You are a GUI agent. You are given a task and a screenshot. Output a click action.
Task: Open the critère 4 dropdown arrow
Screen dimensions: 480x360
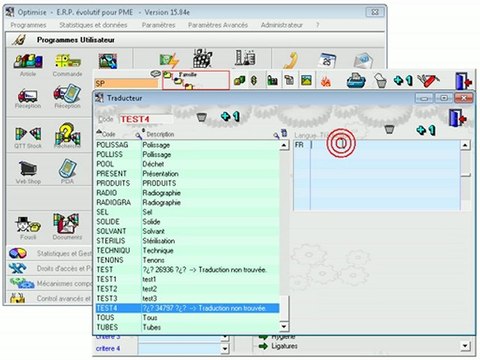225,349
